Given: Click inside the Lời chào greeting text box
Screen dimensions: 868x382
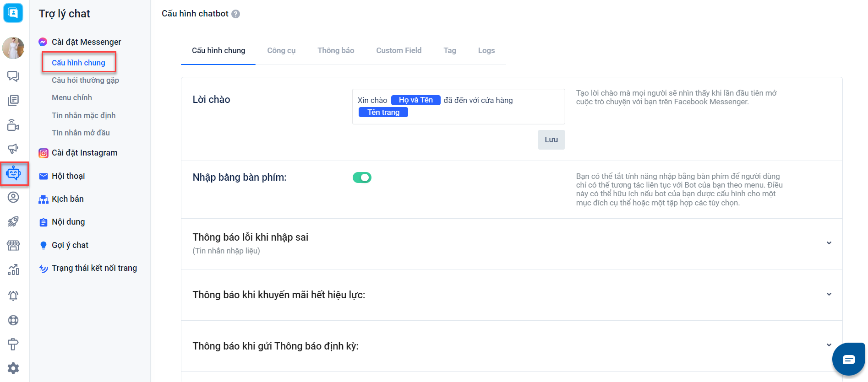Looking at the screenshot, I should pos(459,107).
